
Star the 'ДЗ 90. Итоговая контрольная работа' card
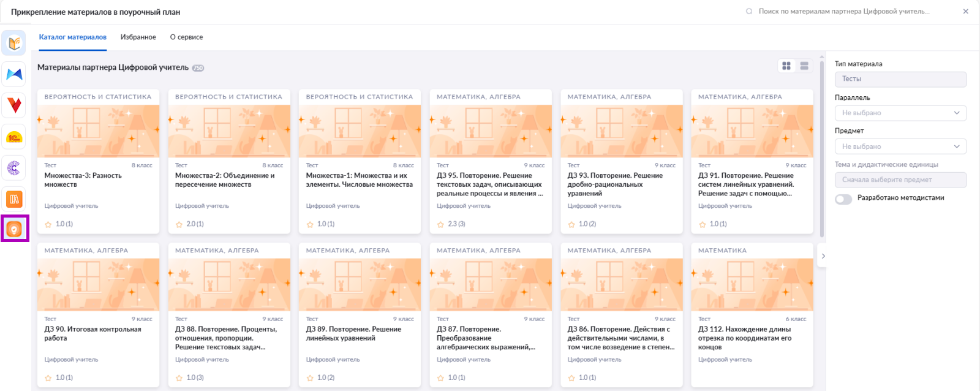point(48,378)
